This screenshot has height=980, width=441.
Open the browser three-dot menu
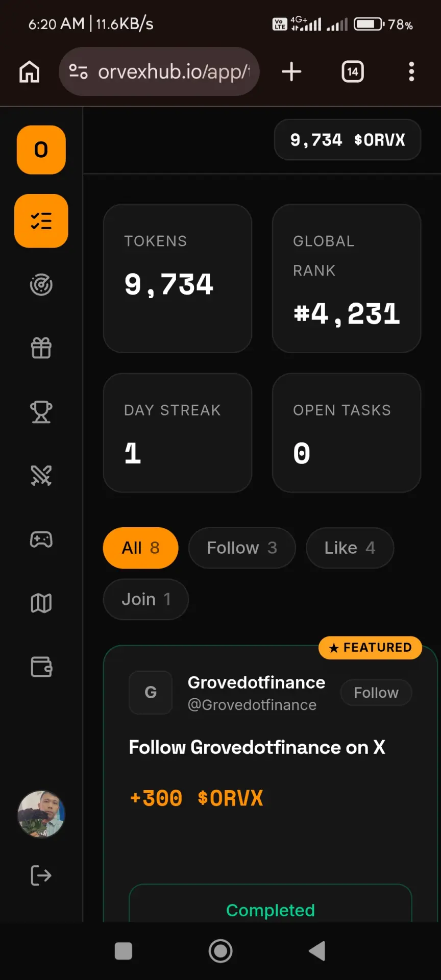(411, 71)
